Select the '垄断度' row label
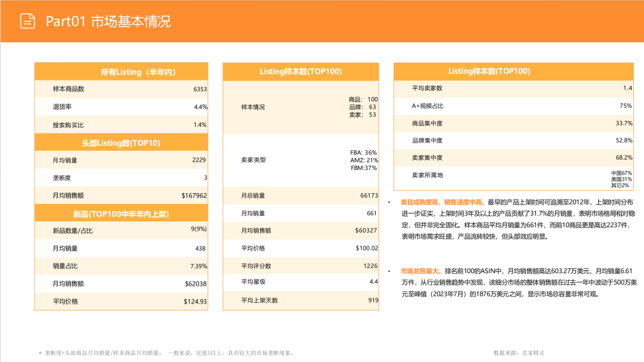 click(x=62, y=178)
